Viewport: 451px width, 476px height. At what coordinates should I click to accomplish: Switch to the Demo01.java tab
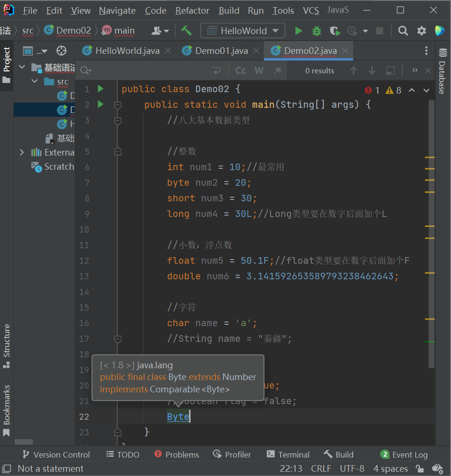[215, 51]
